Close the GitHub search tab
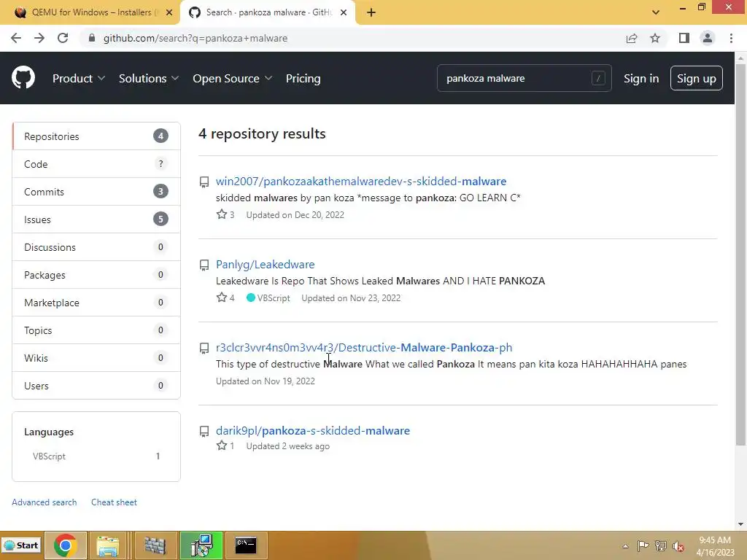Image resolution: width=747 pixels, height=560 pixels. click(344, 12)
